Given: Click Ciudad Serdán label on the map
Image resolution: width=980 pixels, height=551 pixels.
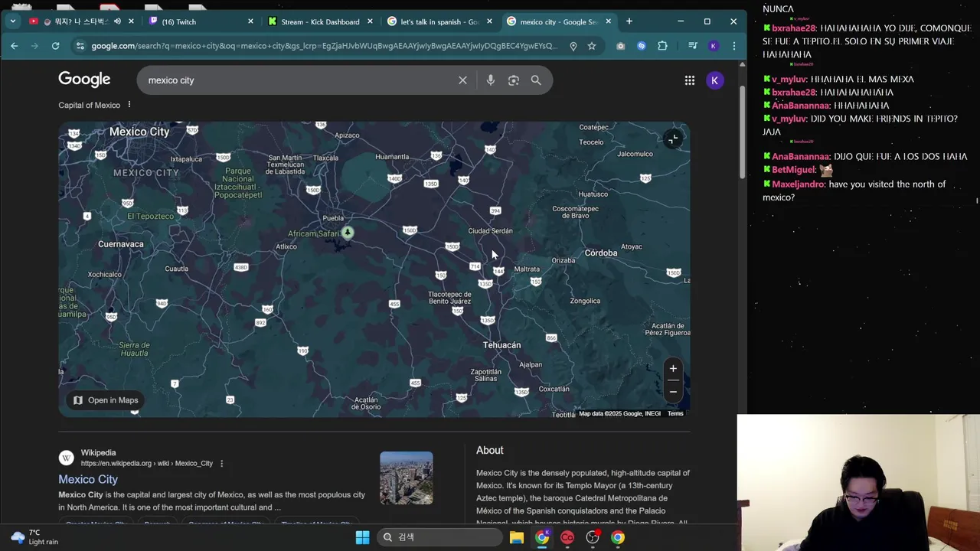Looking at the screenshot, I should 491,231.
